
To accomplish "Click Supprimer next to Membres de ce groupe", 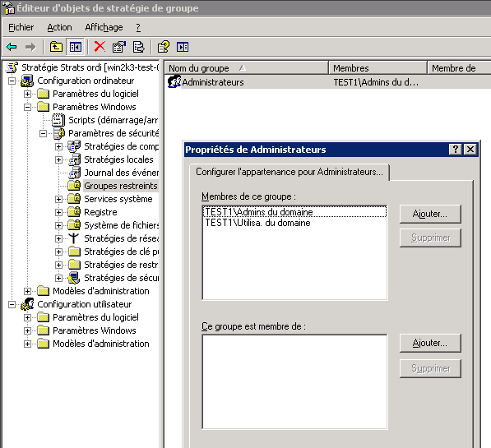I will pyautogui.click(x=430, y=238).
